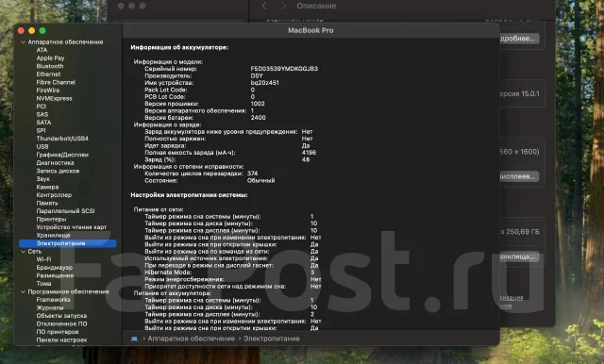Click Электропитание in the bottom path bar

coord(271,339)
